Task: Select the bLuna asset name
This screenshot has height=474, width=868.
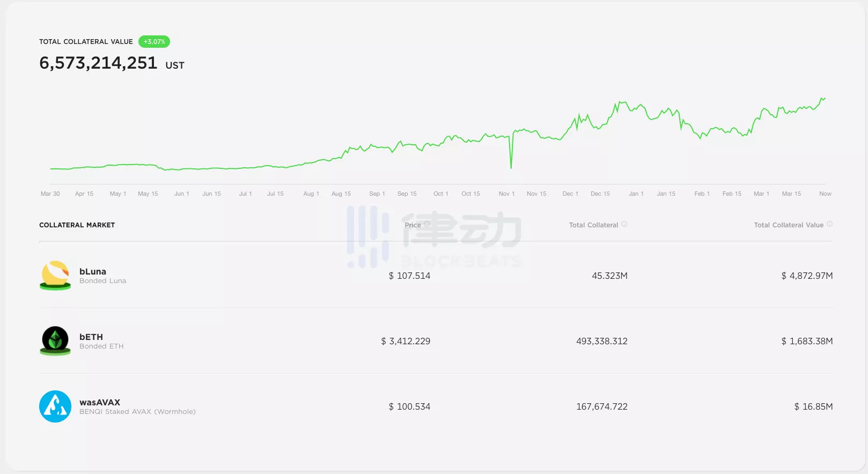Action: point(93,272)
